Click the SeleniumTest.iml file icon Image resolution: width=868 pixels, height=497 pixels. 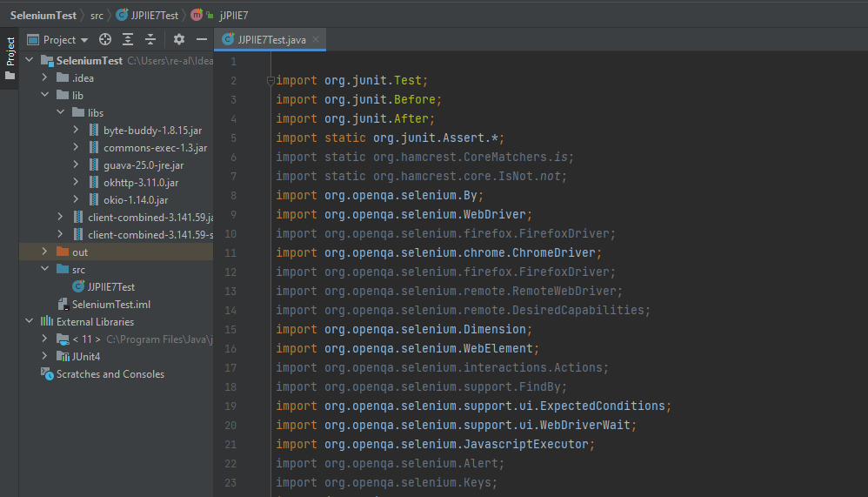[63, 304]
